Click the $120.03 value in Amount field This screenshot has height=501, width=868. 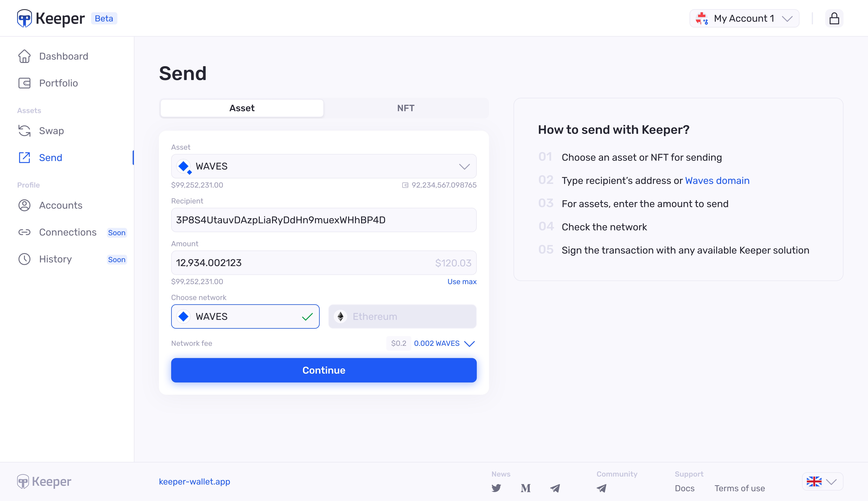tap(453, 263)
